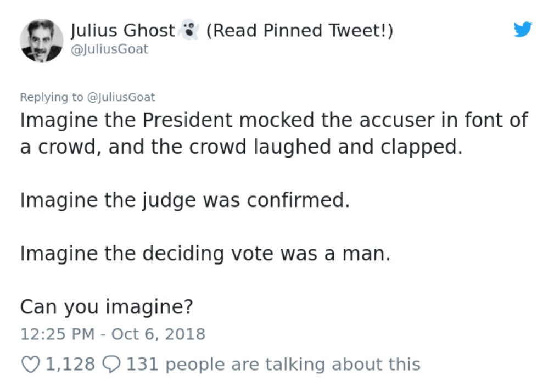Click the Oct 6, 2018 date

point(158,334)
